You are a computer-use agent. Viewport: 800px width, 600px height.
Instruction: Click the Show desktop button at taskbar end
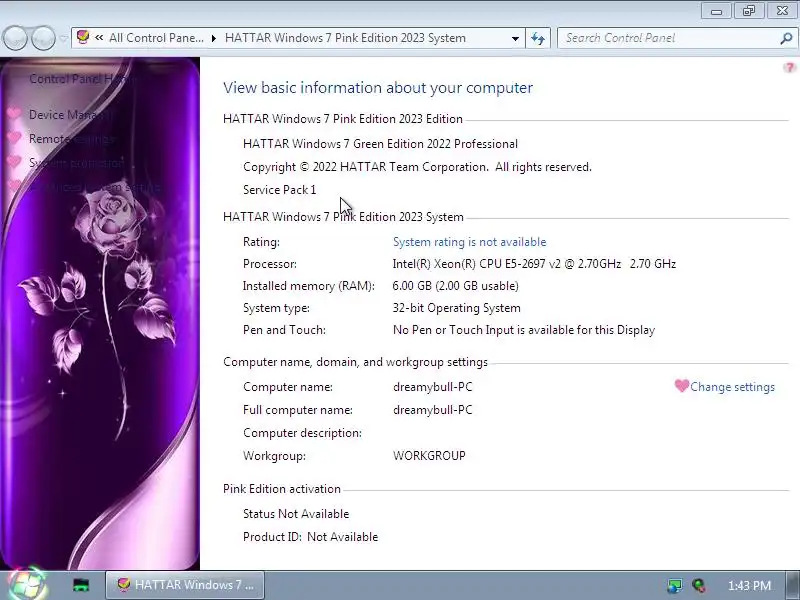794,585
